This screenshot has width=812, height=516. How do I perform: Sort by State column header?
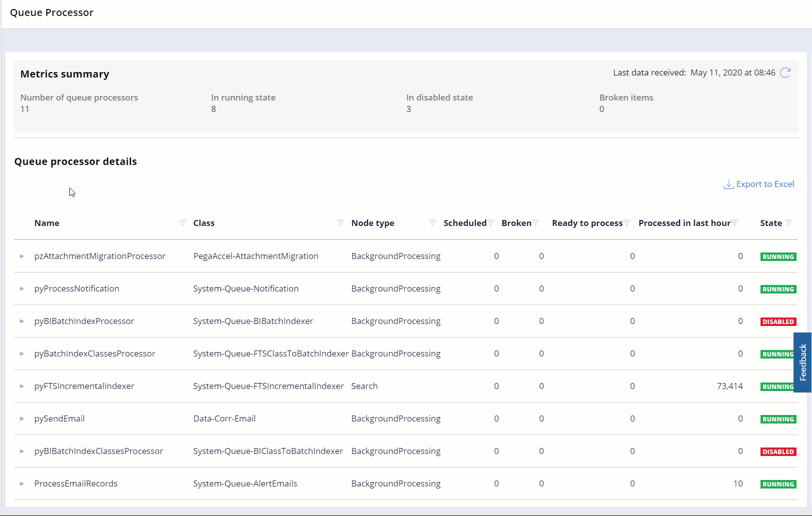point(770,223)
